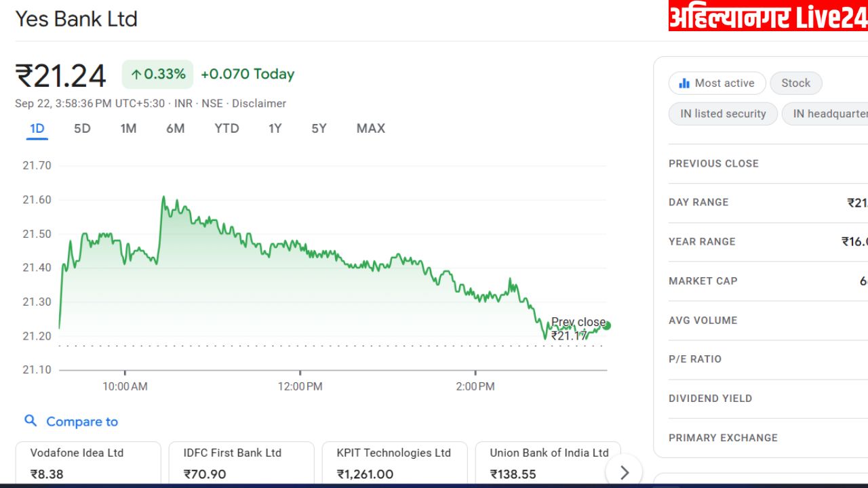The height and width of the screenshot is (488, 868).
Task: Show the YTD chart range
Action: pos(226,128)
